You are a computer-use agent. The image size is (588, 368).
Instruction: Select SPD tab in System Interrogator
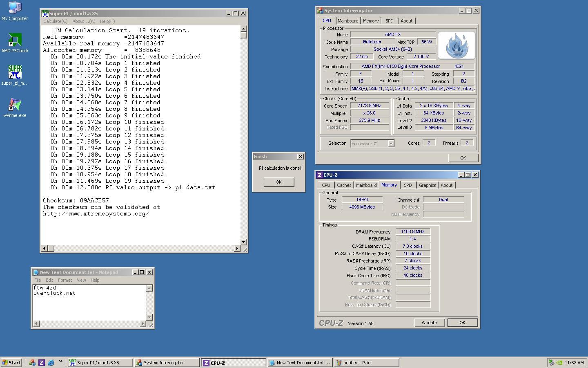tap(390, 21)
